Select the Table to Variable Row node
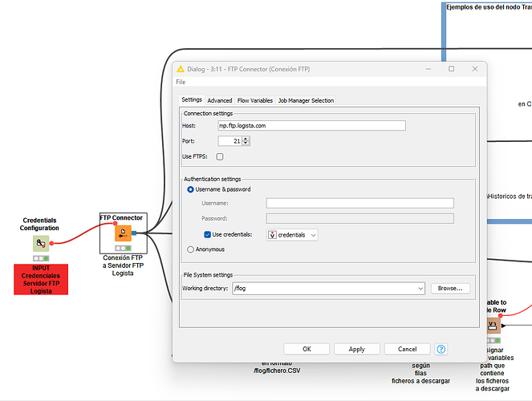Viewport: 532px width, 401px height. (x=493, y=326)
